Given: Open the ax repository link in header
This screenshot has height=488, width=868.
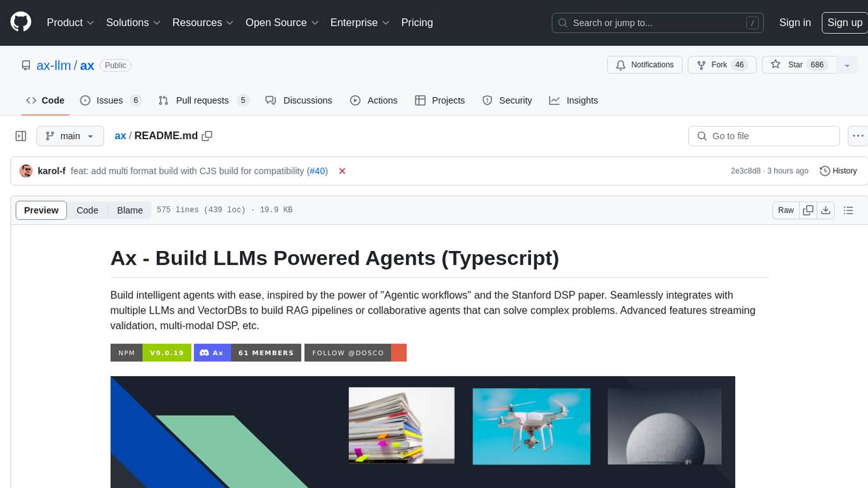Looking at the screenshot, I should [87, 65].
